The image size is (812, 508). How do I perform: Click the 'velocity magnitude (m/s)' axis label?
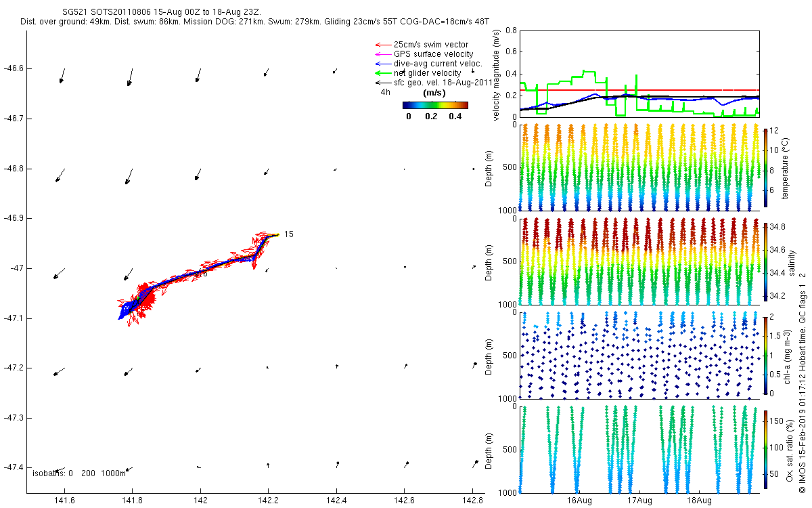[x=497, y=75]
